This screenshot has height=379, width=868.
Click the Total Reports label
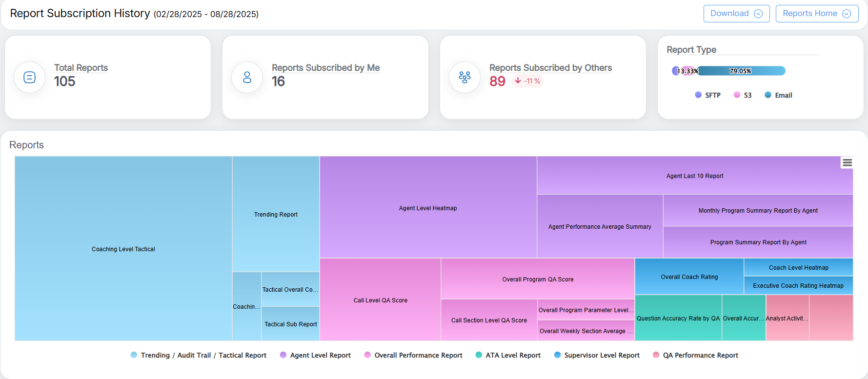[81, 68]
